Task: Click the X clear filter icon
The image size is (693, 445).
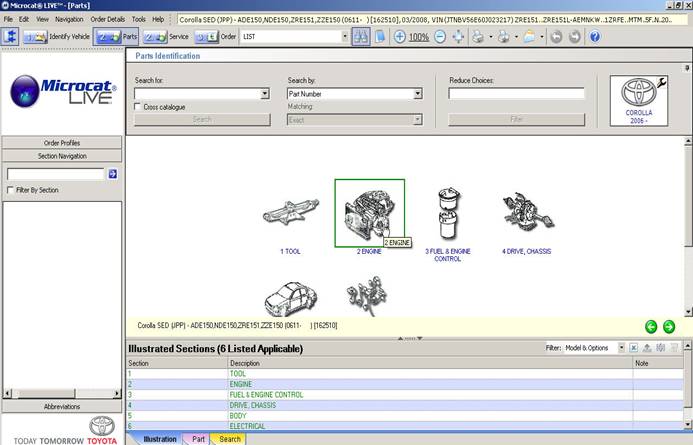Action: tap(633, 348)
